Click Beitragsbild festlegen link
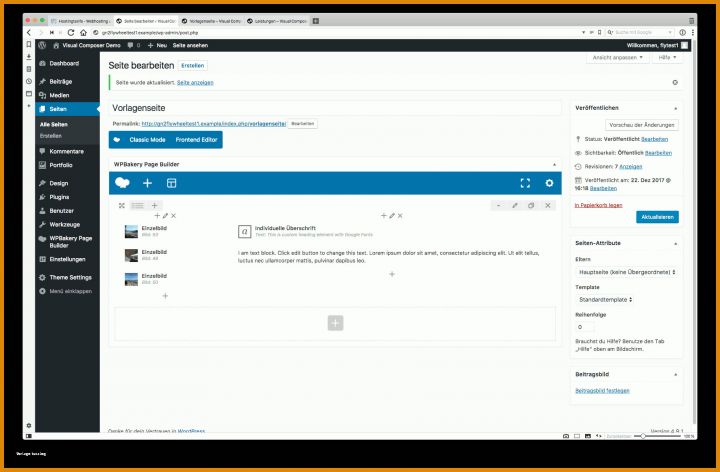This screenshot has width=720, height=472. point(602,391)
